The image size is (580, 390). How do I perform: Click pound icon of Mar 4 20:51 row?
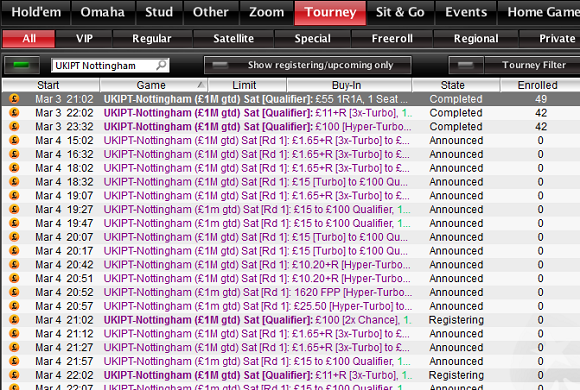(x=14, y=278)
